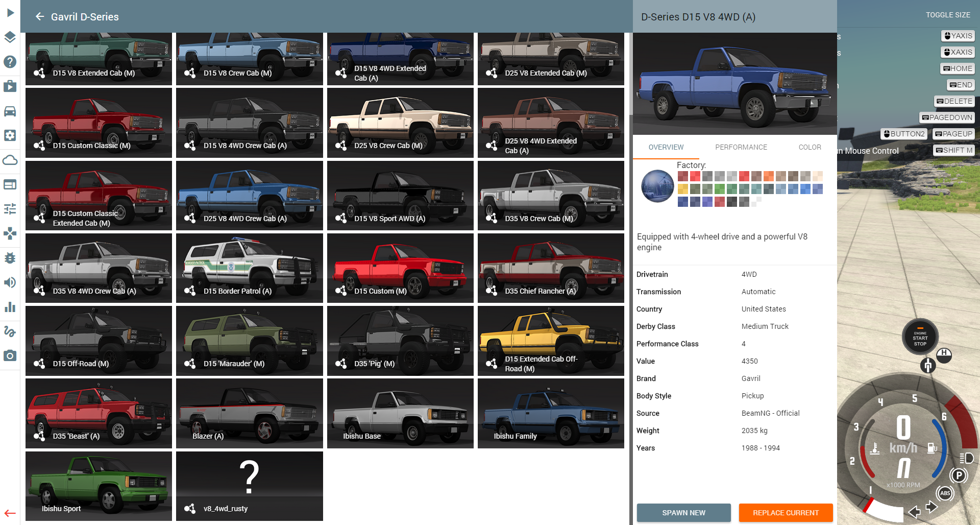This screenshot has height=525, width=980.
Task: Click the '2035 kg' weight value
Action: pyautogui.click(x=754, y=431)
